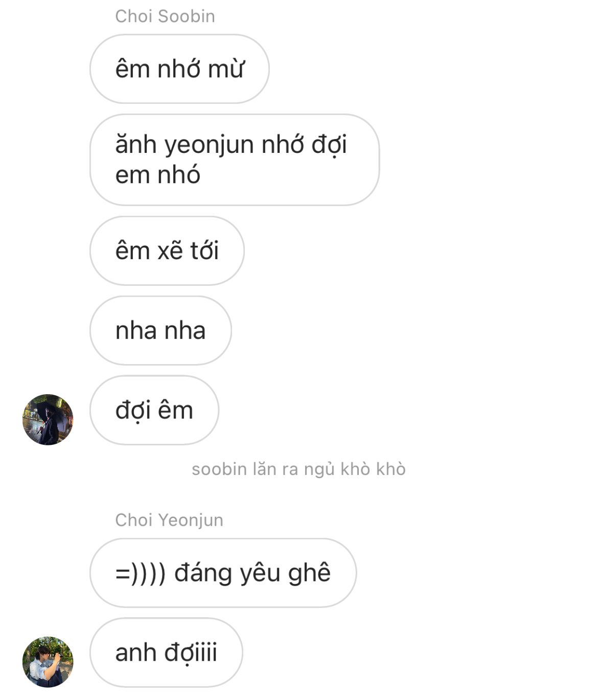Select the 'êm xẽ tới' message bubble

point(167,251)
